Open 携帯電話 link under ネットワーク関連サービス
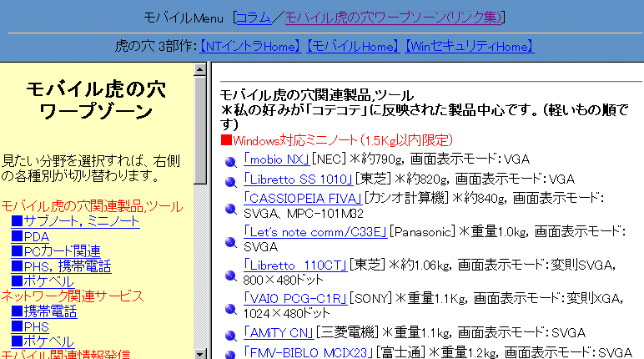 click(x=44, y=311)
